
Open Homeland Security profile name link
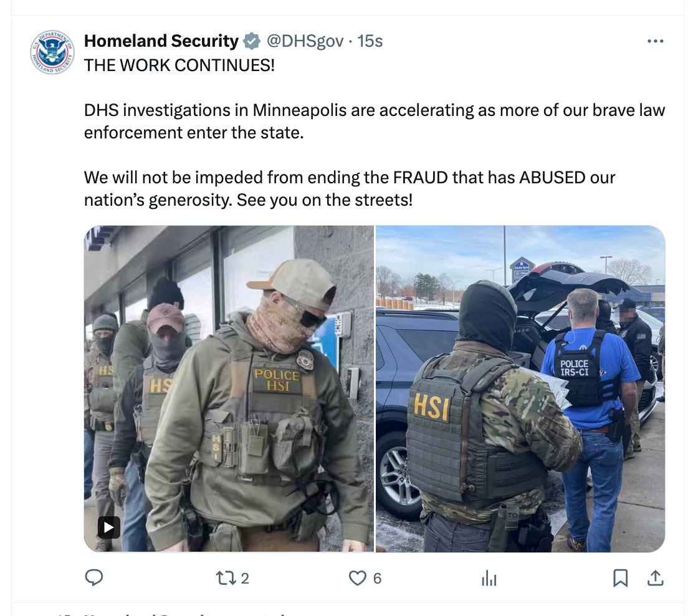click(161, 41)
